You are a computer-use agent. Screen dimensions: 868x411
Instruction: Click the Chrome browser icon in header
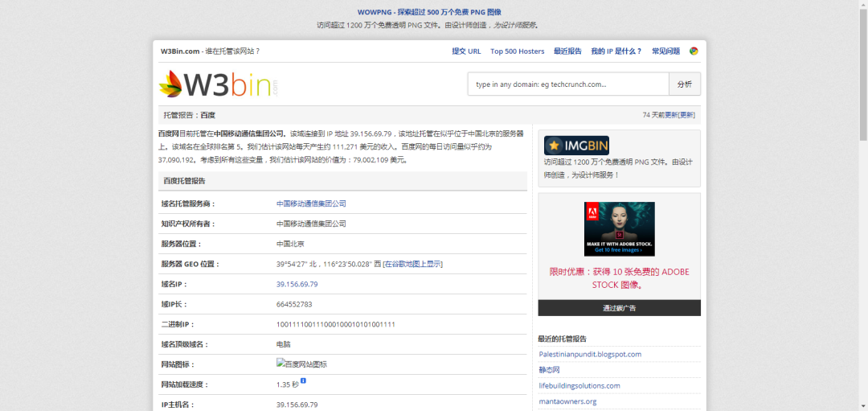click(x=694, y=51)
